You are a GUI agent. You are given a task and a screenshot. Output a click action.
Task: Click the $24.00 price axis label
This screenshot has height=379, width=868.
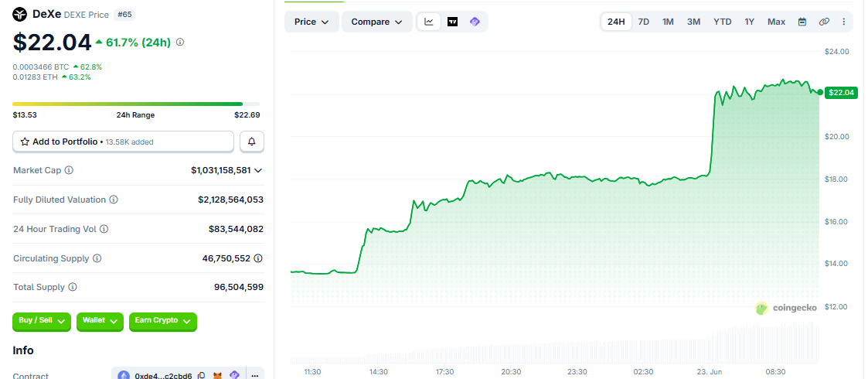pyautogui.click(x=836, y=52)
